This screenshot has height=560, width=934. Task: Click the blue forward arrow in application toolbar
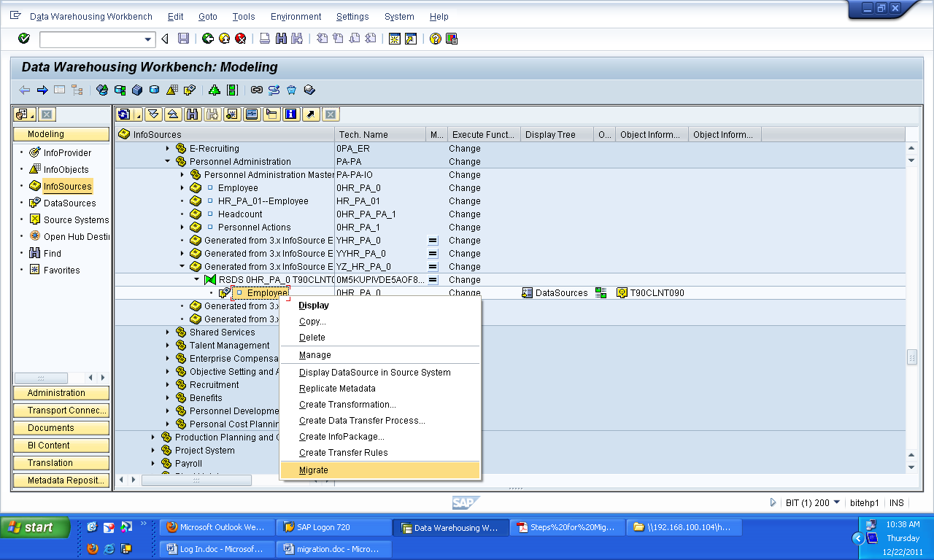[x=42, y=90]
